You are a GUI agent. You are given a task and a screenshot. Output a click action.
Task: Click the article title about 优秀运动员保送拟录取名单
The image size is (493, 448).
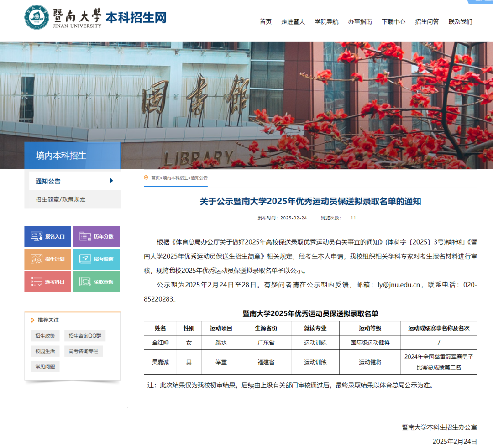(310, 201)
